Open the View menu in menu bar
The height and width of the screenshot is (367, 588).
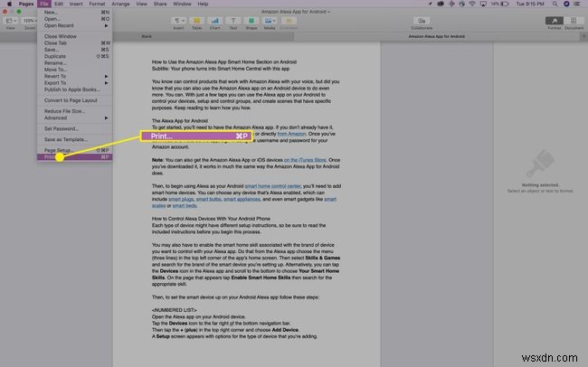(141, 4)
